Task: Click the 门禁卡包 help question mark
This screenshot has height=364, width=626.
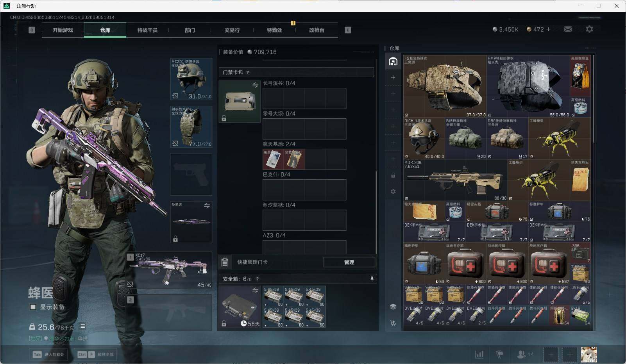Action: coord(248,72)
